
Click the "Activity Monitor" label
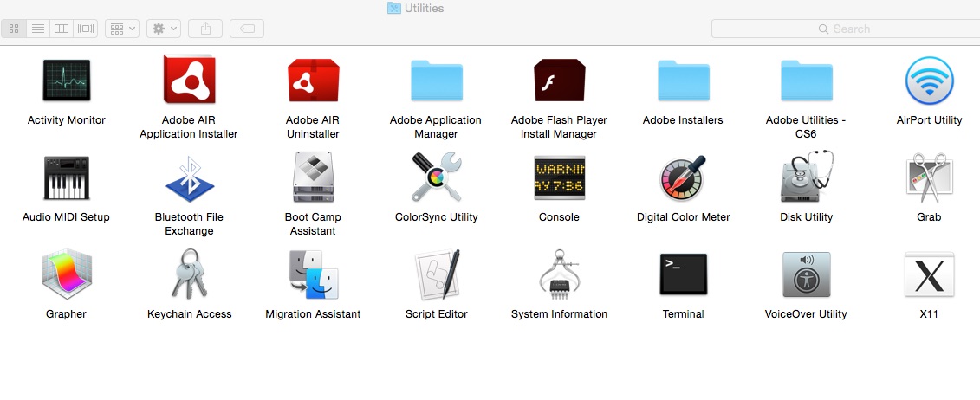[x=66, y=119]
